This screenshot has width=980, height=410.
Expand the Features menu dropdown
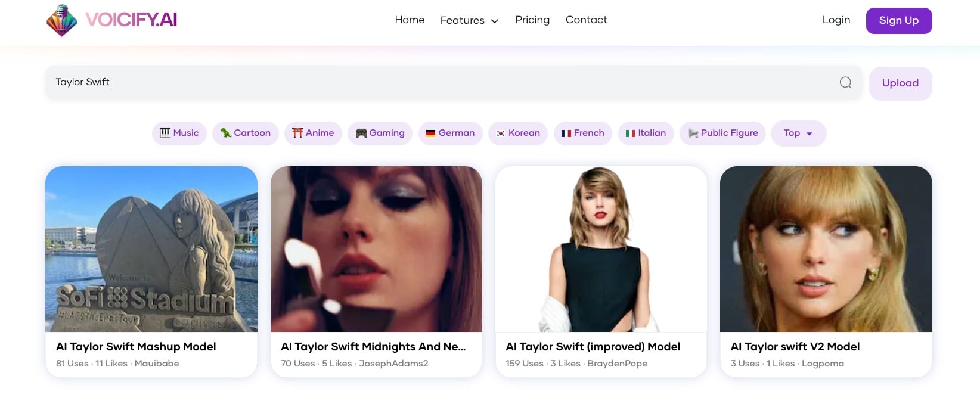tap(469, 20)
